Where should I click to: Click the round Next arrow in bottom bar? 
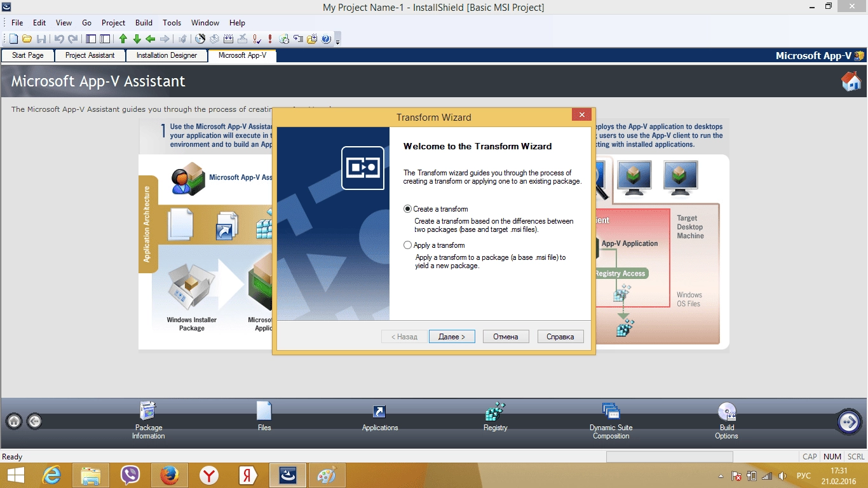coord(849,421)
